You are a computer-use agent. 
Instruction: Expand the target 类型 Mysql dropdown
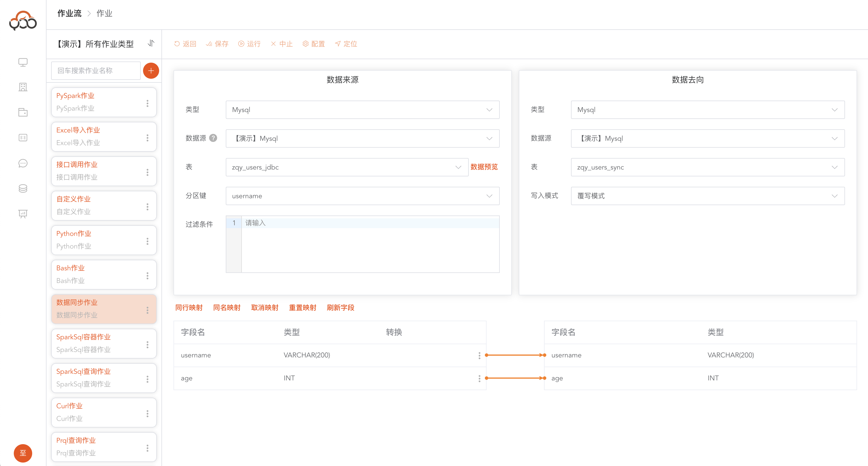coord(708,109)
